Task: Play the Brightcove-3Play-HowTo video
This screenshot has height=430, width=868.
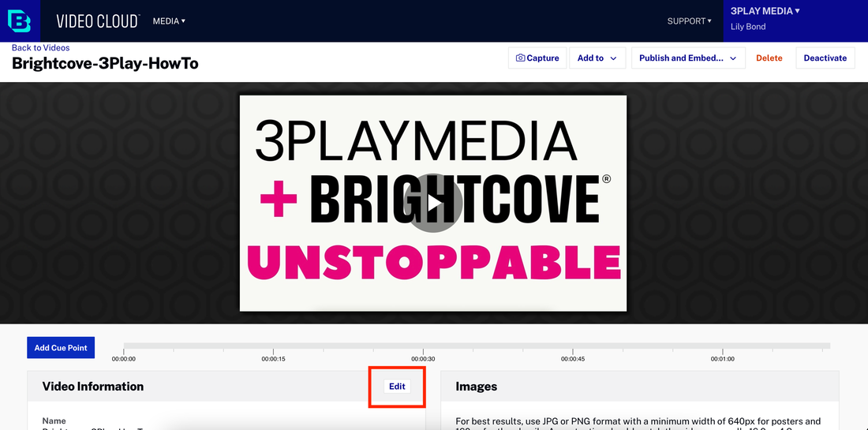Action: tap(433, 204)
